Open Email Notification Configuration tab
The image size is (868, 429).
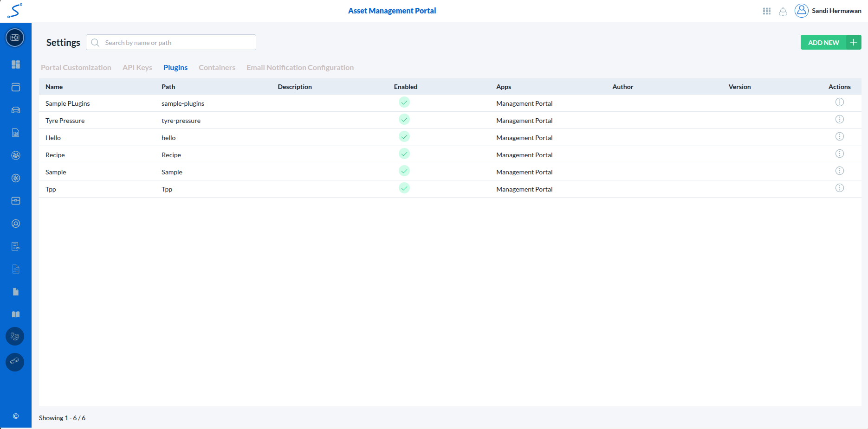coord(300,68)
